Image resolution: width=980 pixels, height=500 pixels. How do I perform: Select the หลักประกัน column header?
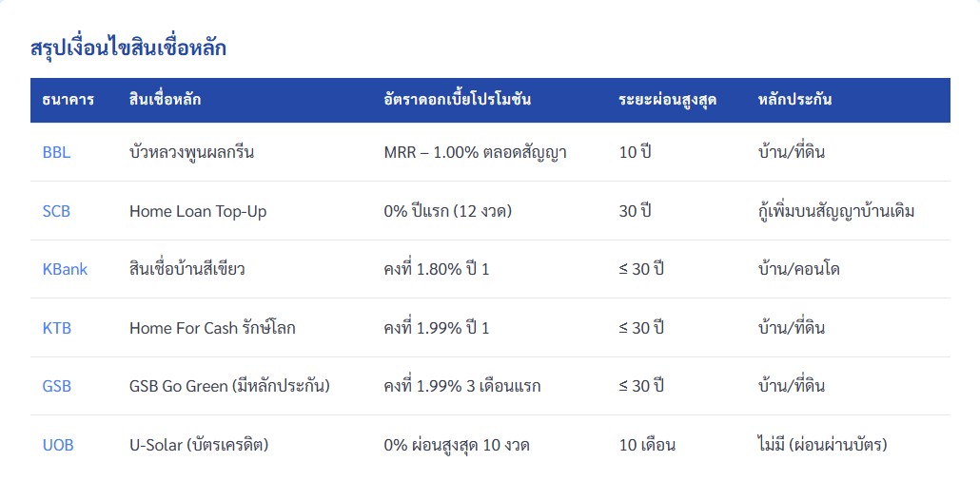[x=795, y=100]
